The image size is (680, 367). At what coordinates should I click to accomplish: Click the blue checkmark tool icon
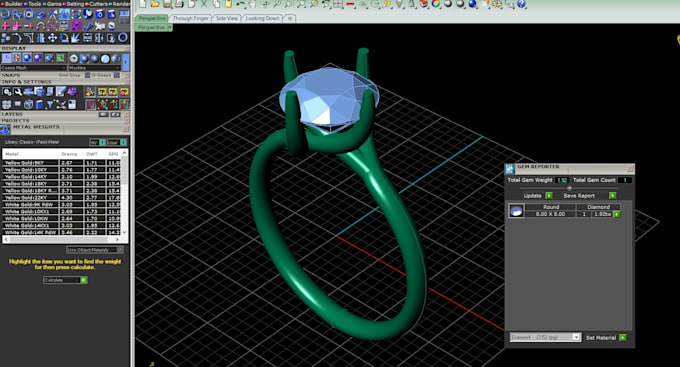(88, 26)
